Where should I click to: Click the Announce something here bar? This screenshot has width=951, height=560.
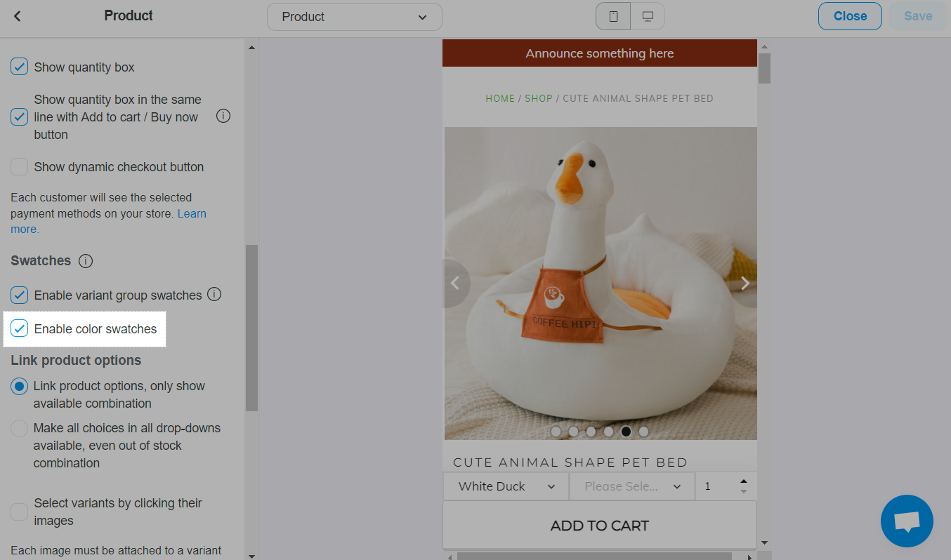click(x=600, y=53)
